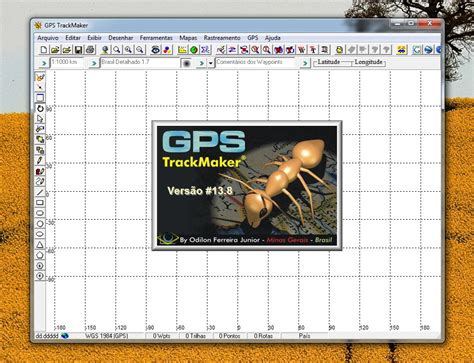
Task: Open the Arquivo menu
Action: click(48, 38)
